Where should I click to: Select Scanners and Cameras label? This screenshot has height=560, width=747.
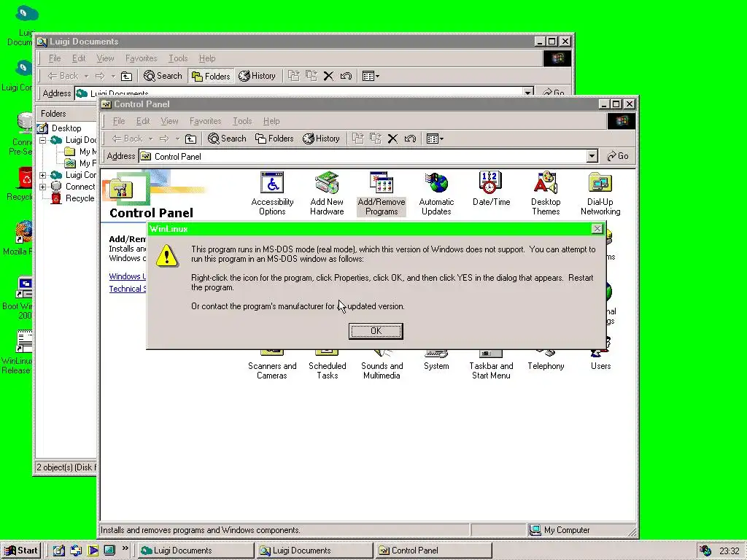pyautogui.click(x=272, y=370)
